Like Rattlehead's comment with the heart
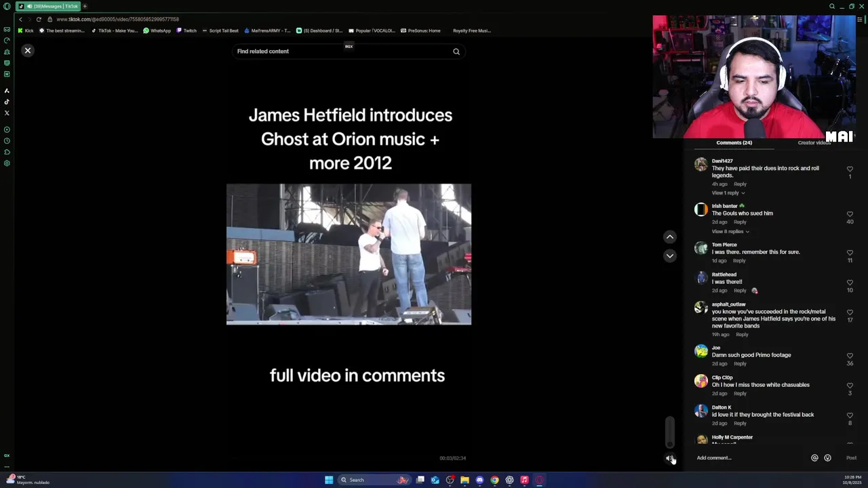 tap(850, 283)
